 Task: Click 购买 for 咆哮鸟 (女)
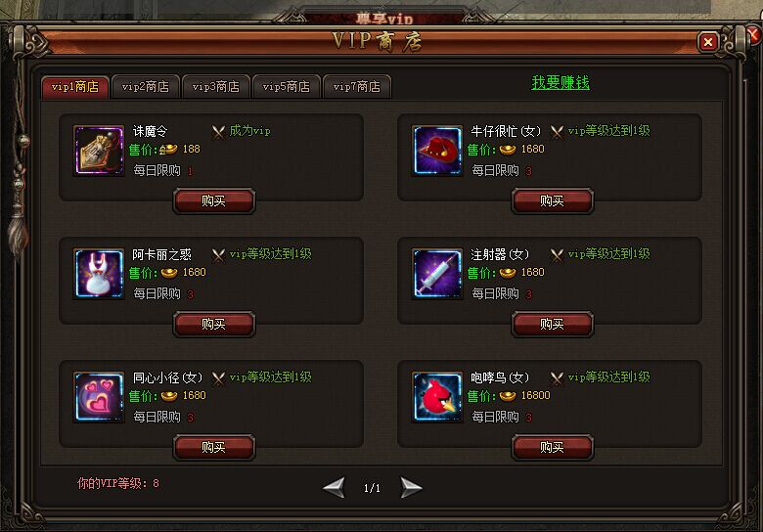(x=553, y=447)
